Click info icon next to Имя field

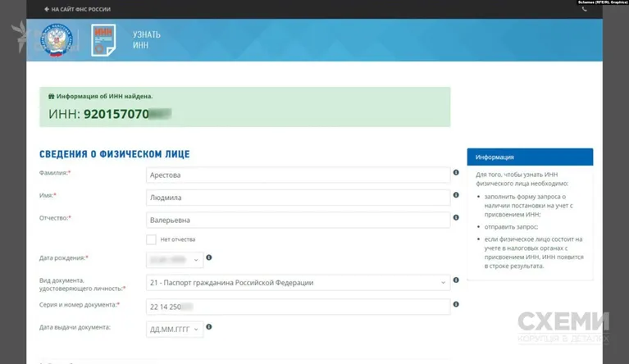(456, 195)
